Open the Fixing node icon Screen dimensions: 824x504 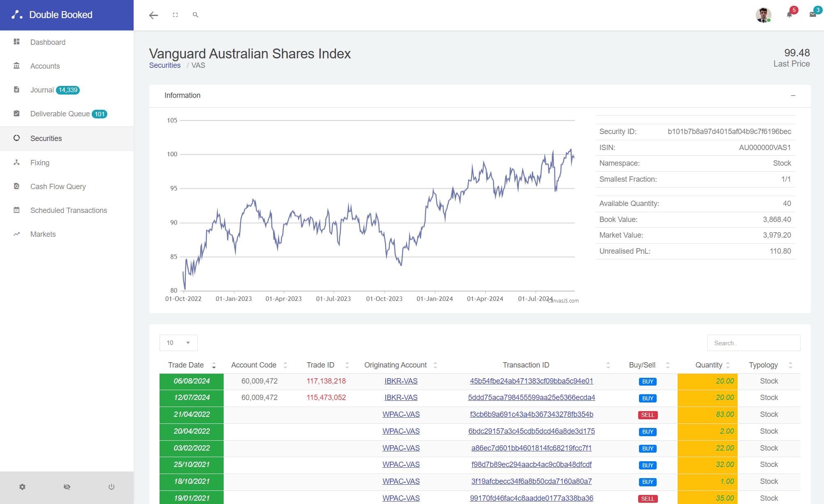(x=16, y=162)
